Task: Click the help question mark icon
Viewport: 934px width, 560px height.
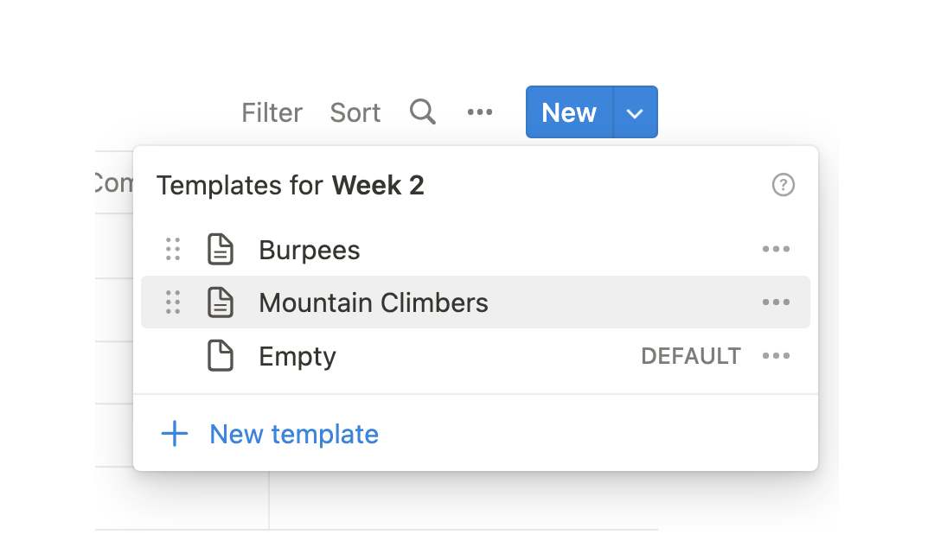Action: 783,184
